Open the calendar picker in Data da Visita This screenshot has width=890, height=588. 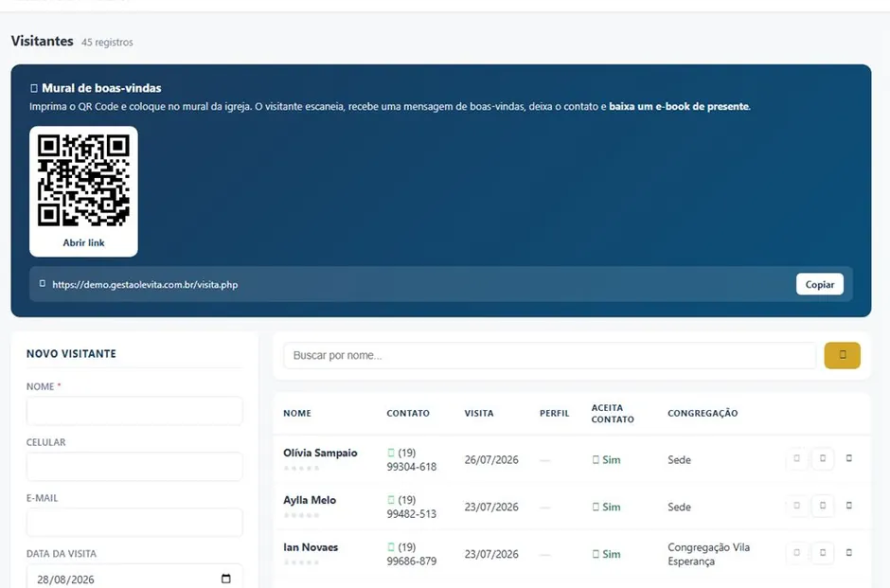226,579
